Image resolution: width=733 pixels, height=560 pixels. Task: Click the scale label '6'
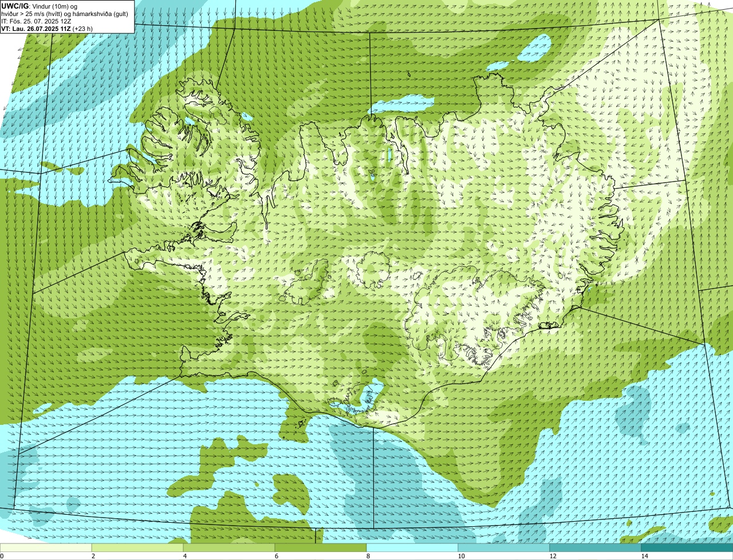276,556
